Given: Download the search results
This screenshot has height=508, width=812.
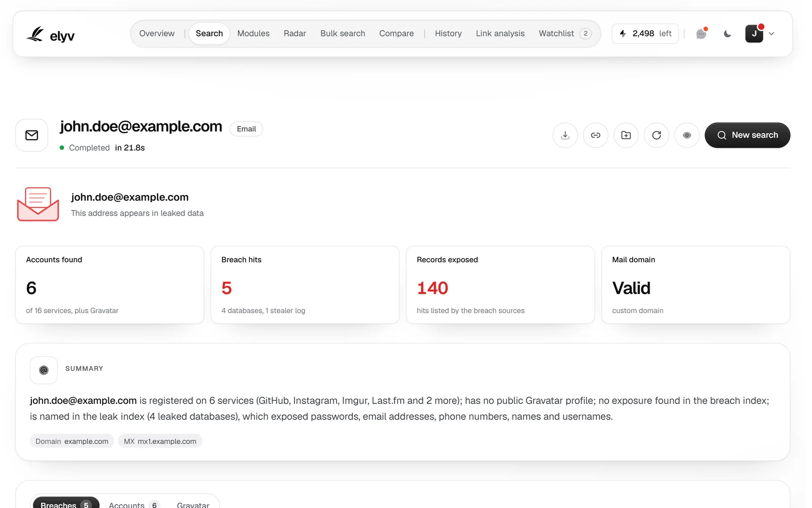Looking at the screenshot, I should point(565,135).
